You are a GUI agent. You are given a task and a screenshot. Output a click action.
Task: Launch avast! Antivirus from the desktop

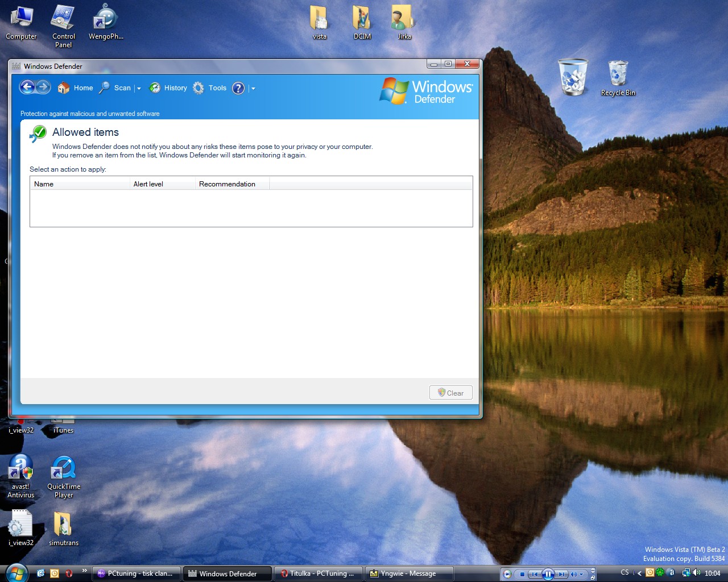click(x=20, y=477)
